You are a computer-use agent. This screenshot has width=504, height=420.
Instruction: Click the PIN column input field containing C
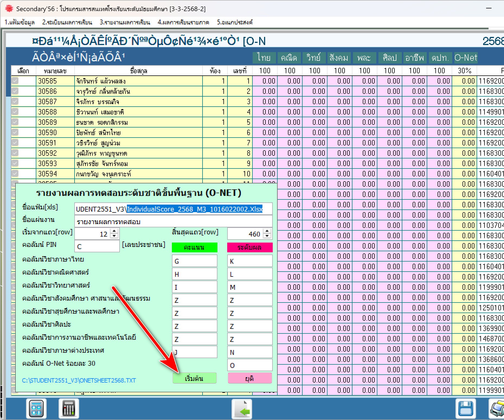[x=97, y=246]
